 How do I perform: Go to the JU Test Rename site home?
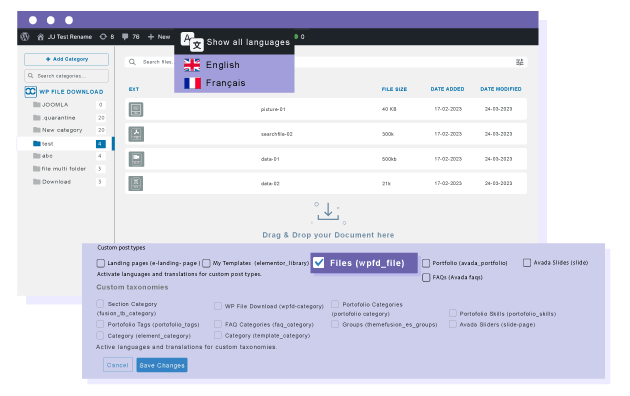(65, 37)
